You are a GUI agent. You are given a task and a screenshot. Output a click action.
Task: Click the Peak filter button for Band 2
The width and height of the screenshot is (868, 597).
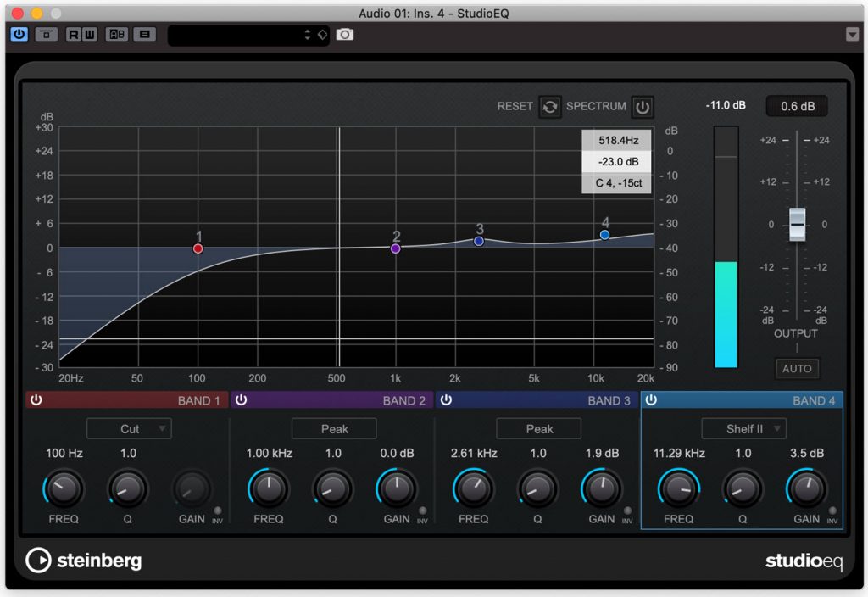coord(333,429)
